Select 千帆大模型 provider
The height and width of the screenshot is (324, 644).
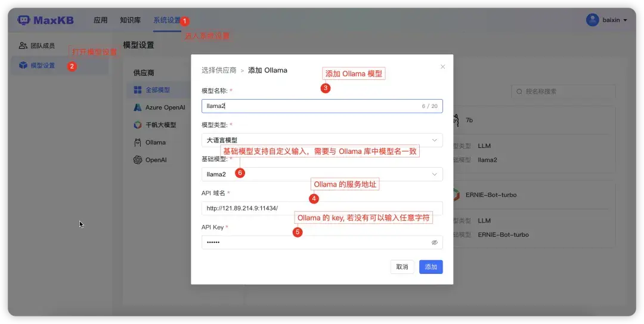160,125
